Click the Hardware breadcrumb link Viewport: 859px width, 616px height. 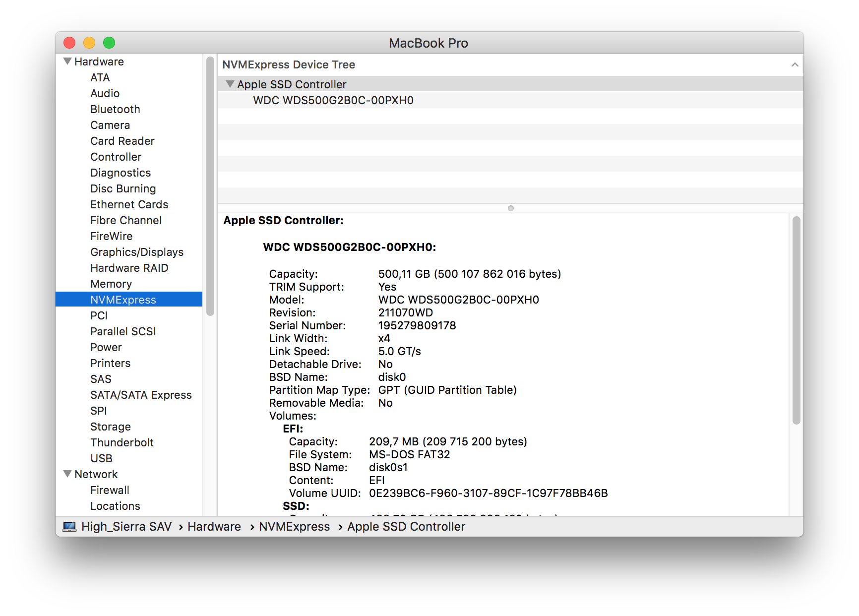(214, 527)
